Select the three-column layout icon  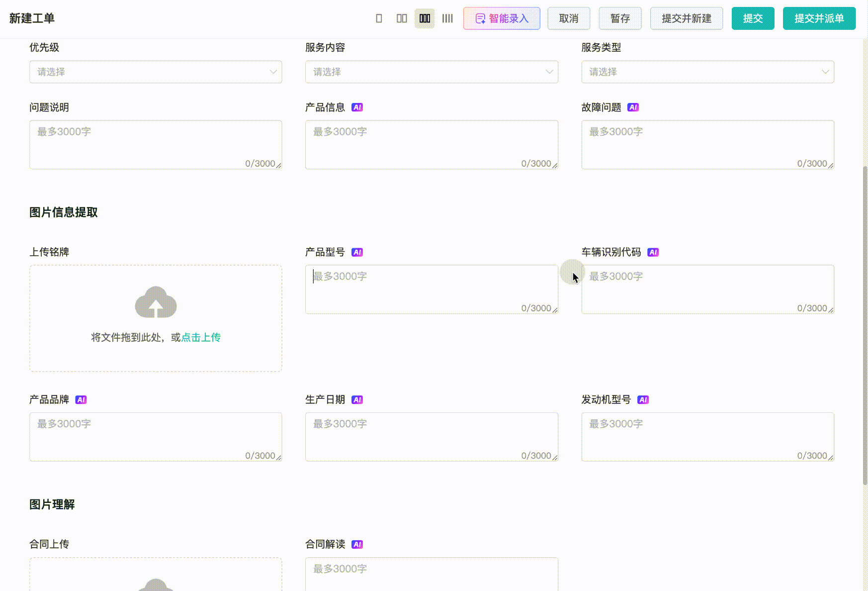click(x=425, y=18)
